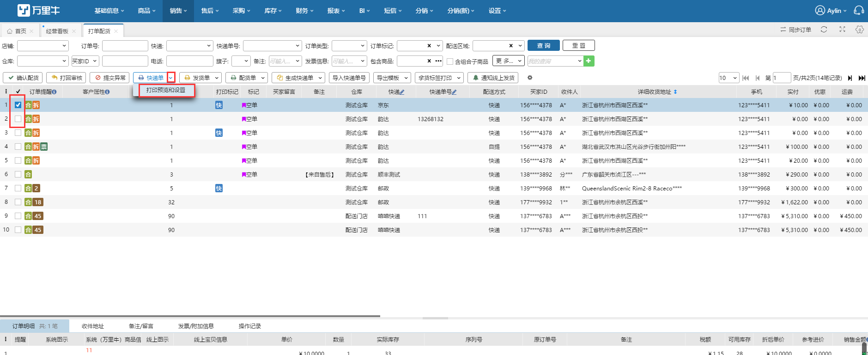Go to the first page icon
The width and height of the screenshot is (868, 355).
[x=746, y=78]
